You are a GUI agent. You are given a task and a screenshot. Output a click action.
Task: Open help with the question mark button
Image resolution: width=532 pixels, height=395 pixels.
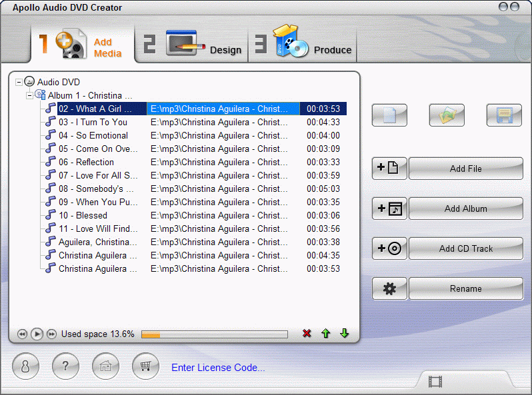[65, 366]
